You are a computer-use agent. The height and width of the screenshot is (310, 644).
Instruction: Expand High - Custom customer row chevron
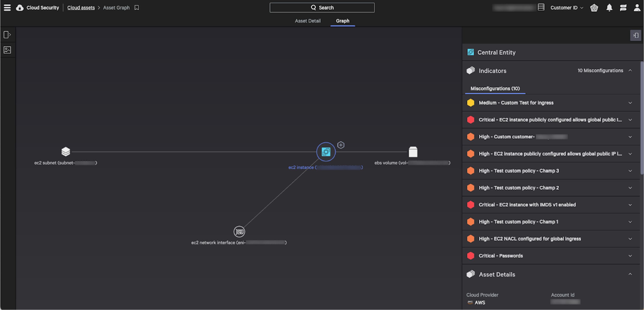click(630, 137)
